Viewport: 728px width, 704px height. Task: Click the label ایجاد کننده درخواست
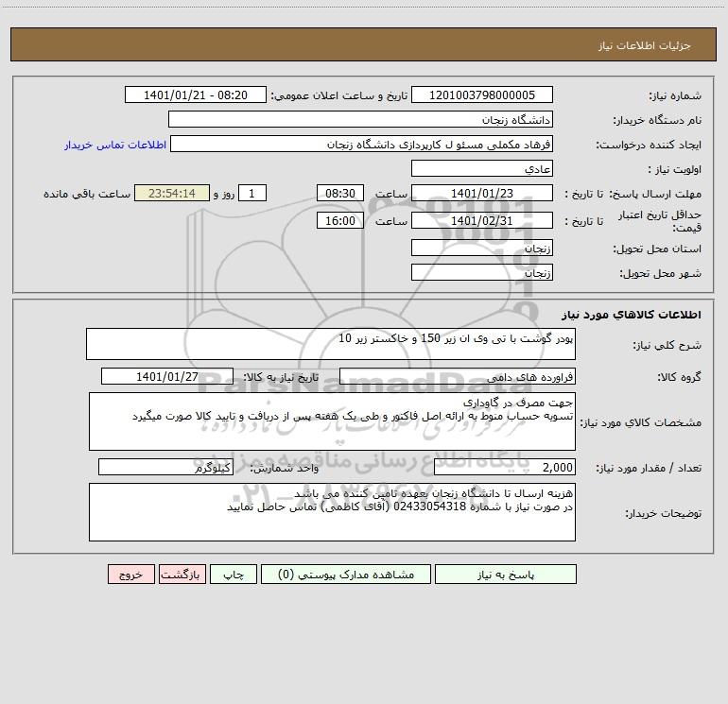(649, 146)
